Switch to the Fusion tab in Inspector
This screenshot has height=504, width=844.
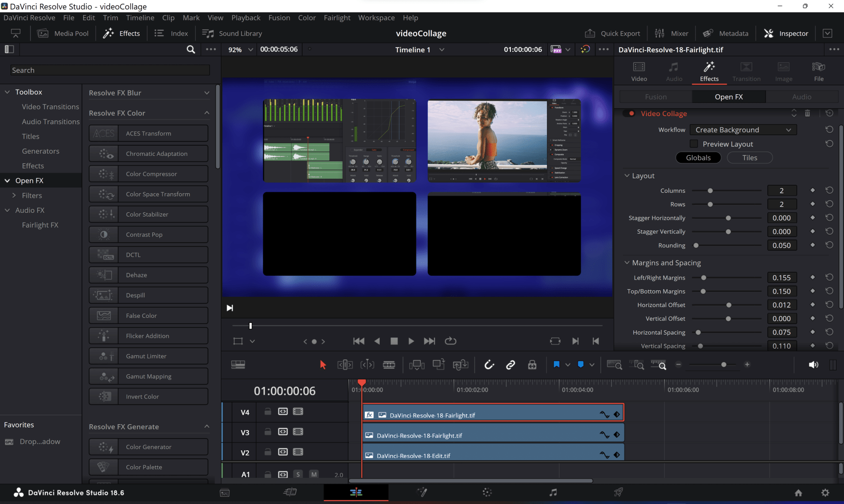[x=656, y=97]
